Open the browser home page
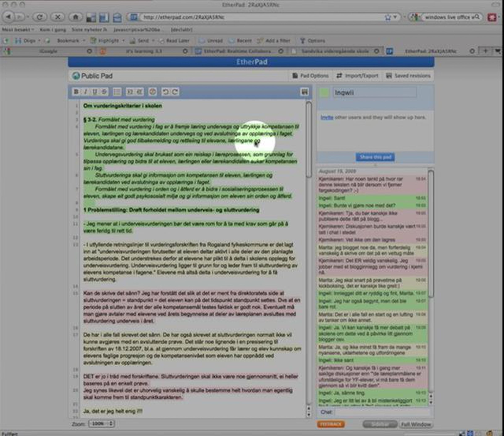 tap(75, 17)
